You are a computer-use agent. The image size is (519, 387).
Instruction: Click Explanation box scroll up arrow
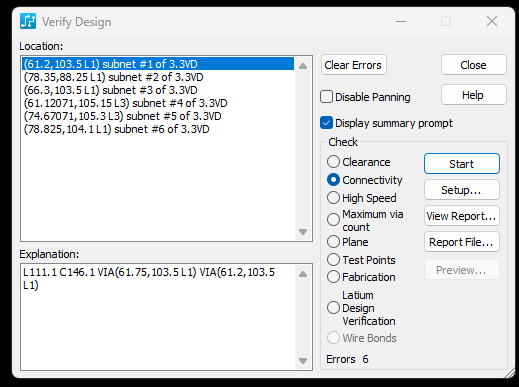coord(303,274)
